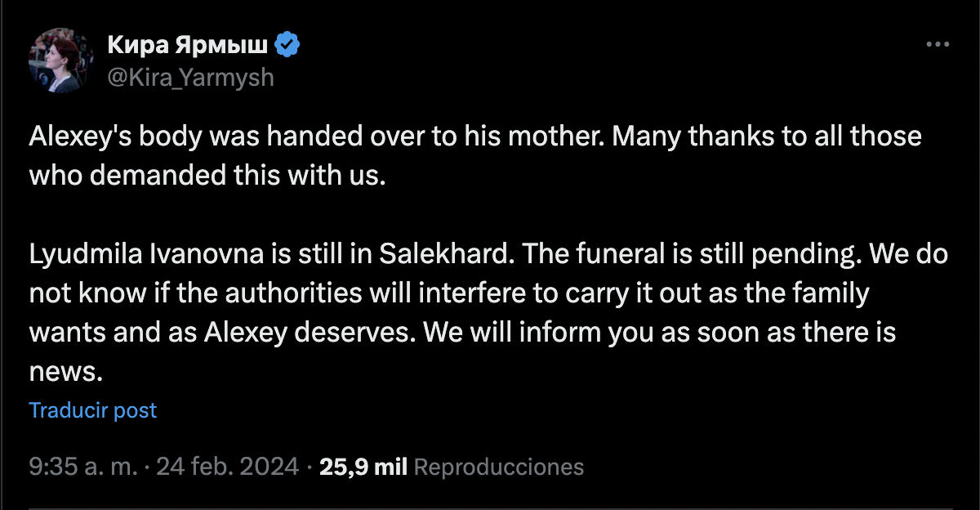Screen dimensions: 980x510
Task: Click Traducir post to translate the tweet
Action: pos(93,410)
